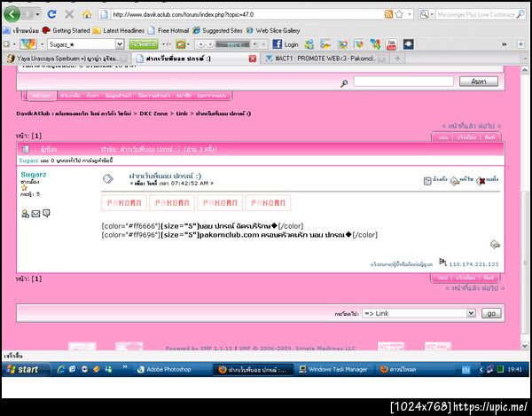Select the second forum navigation menu item

point(71,96)
